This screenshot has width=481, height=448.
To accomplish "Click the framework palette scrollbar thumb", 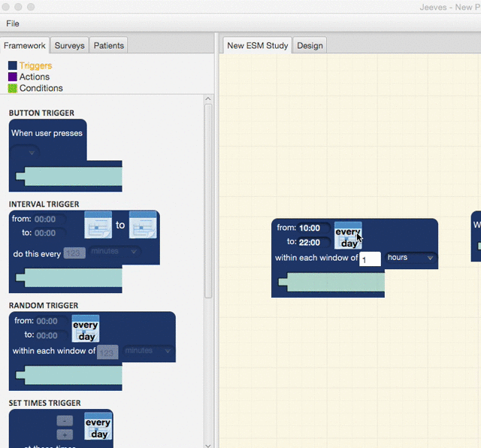I will click(x=208, y=201).
